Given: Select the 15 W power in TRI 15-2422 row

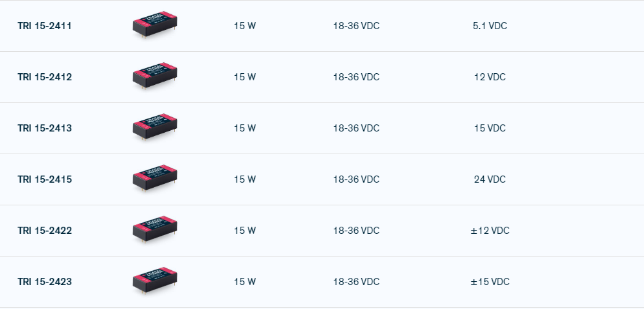Looking at the screenshot, I should pos(244,231).
